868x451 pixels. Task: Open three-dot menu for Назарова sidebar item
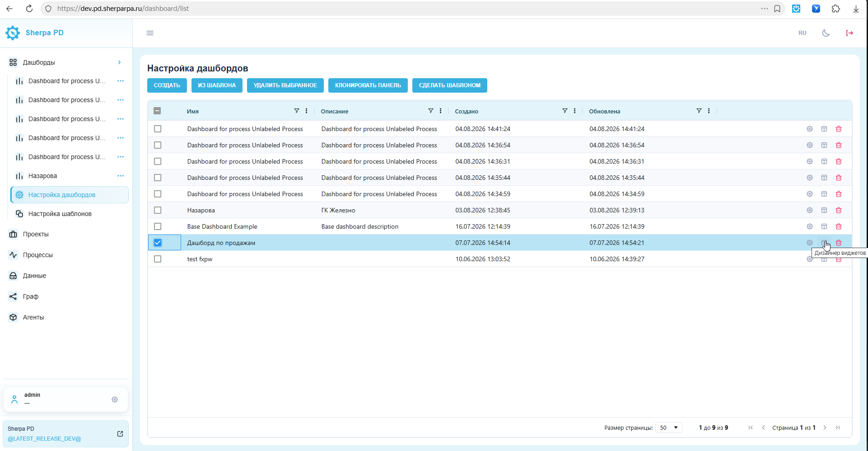click(x=121, y=176)
